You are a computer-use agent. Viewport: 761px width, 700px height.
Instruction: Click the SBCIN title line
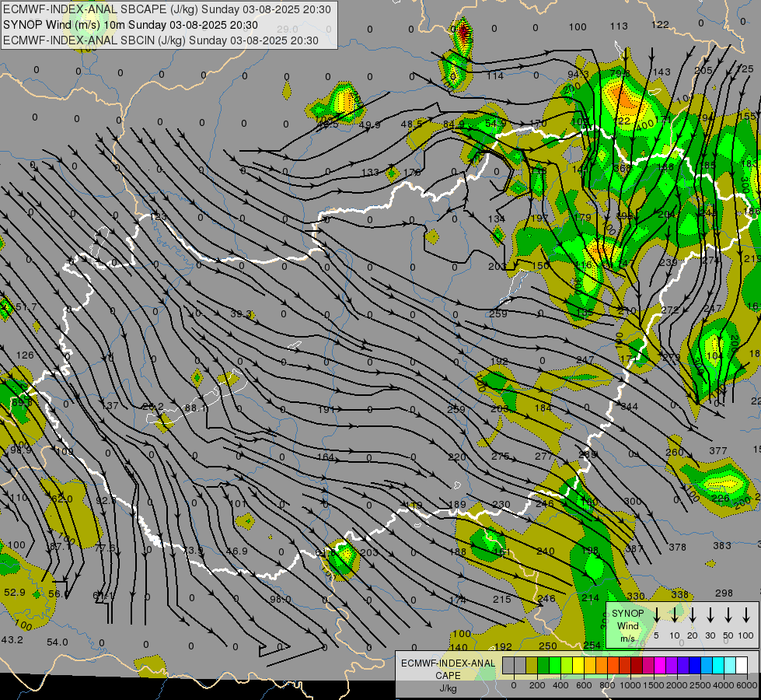161,40
